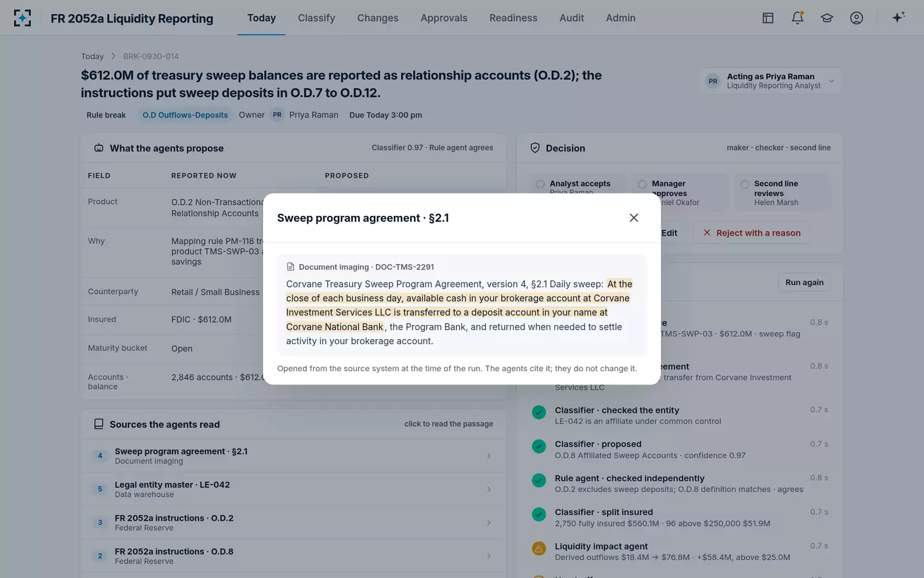Expand the FR 2052a instructions O.D.2 chevron

(x=489, y=523)
